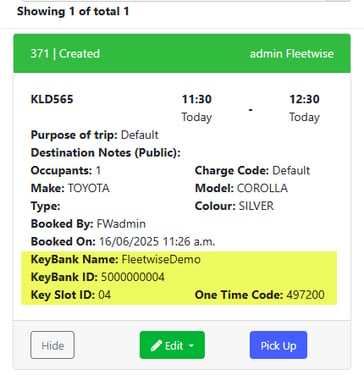Click the Model COROLLA text
Image resolution: width=364 pixels, height=375 pixels.
[262, 188]
